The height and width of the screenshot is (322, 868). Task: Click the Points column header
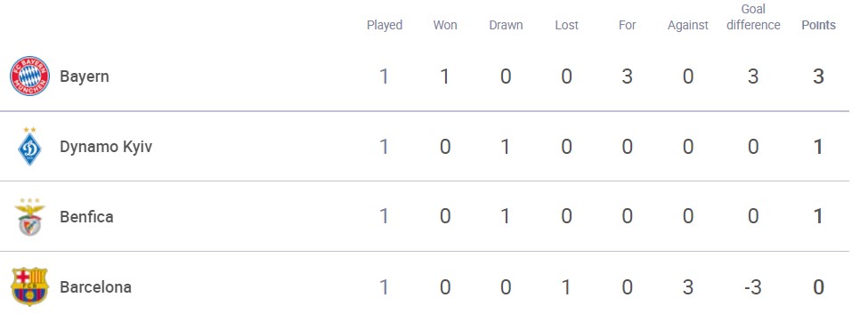click(819, 26)
